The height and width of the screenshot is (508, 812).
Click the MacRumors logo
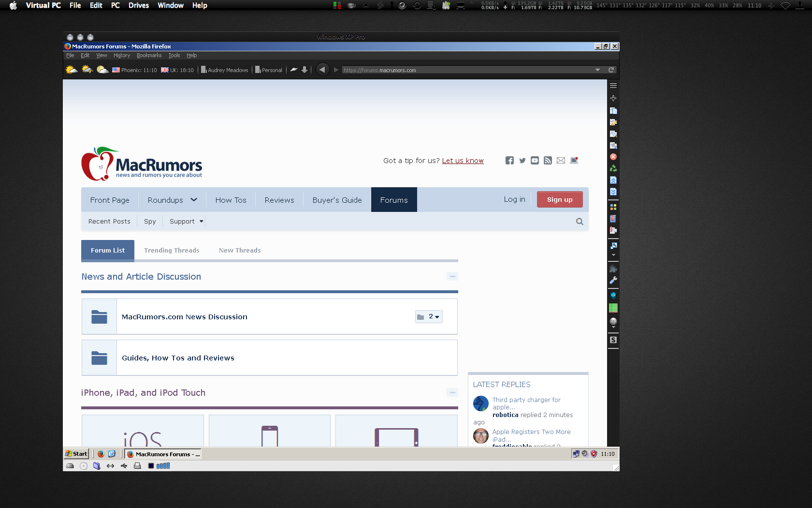[142, 164]
